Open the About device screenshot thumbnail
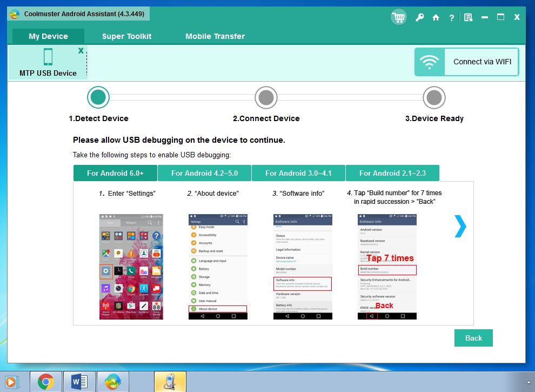Screen dimensions: 535x392 point(218,267)
